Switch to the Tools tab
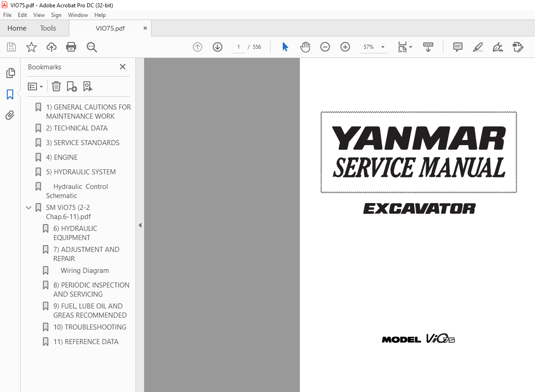Image resolution: width=535 pixels, height=392 pixels. (x=48, y=28)
